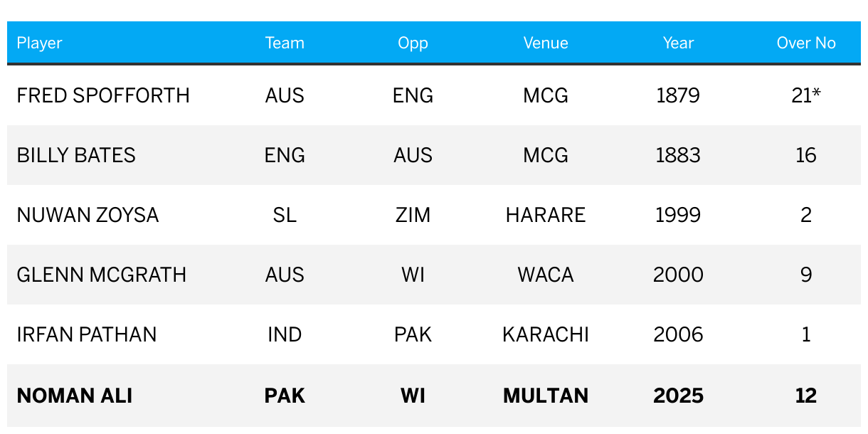Viewport: 868px width, 434px height.
Task: Click the KARACHI venue cell
Action: [546, 334]
